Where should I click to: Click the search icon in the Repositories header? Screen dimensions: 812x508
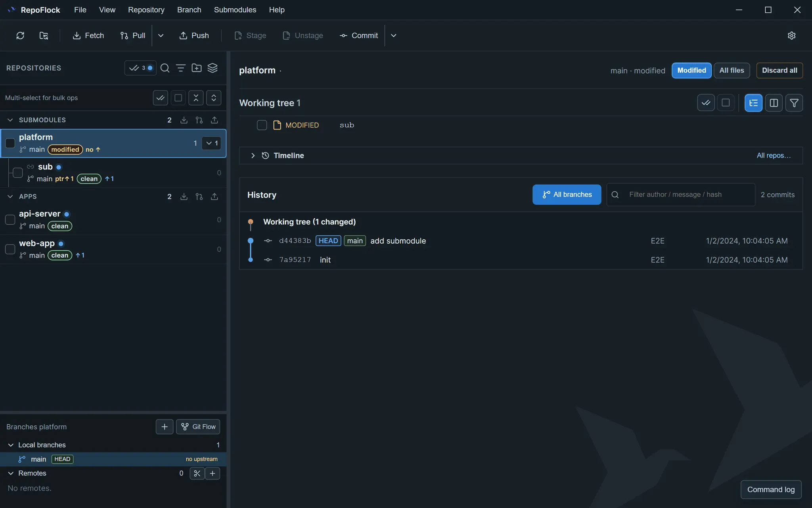tap(165, 68)
